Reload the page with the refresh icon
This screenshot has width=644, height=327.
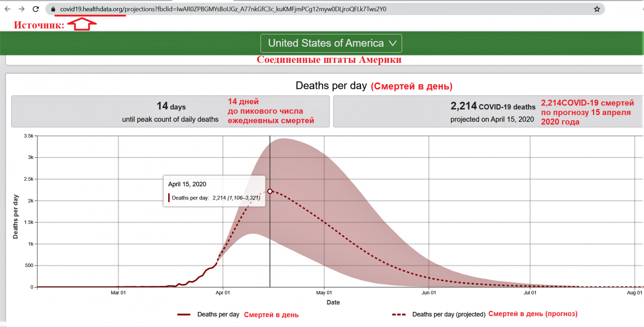pos(36,9)
